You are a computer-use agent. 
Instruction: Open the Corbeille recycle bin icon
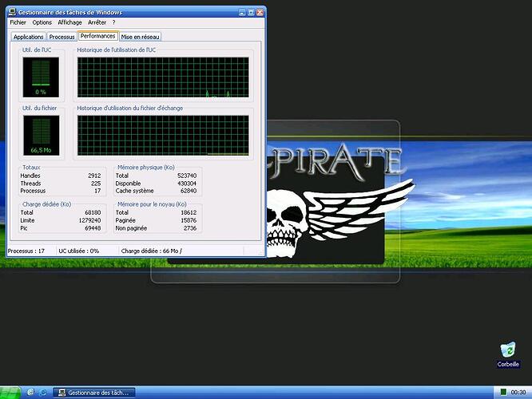(x=508, y=352)
